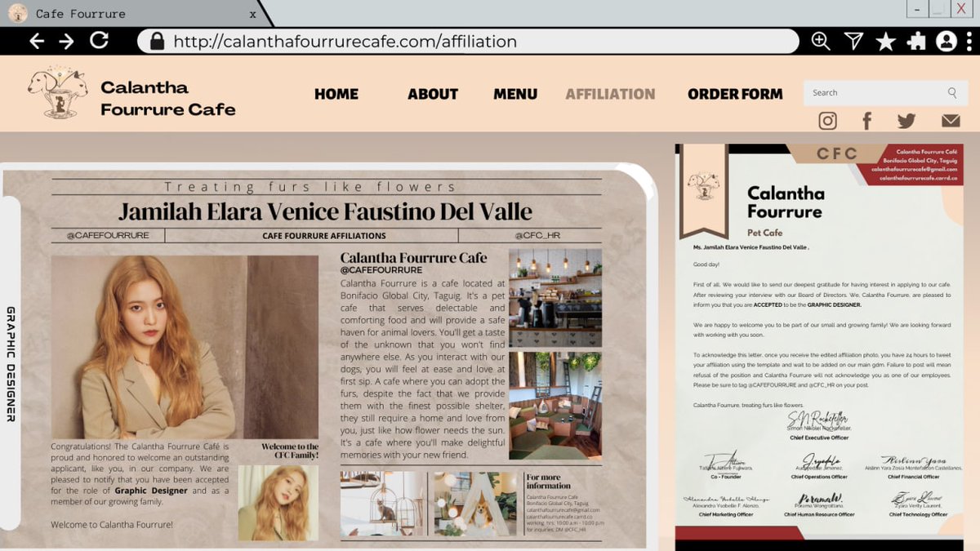Viewport: 980px width, 551px height.
Task: Close the browser window with X
Action: [x=962, y=9]
